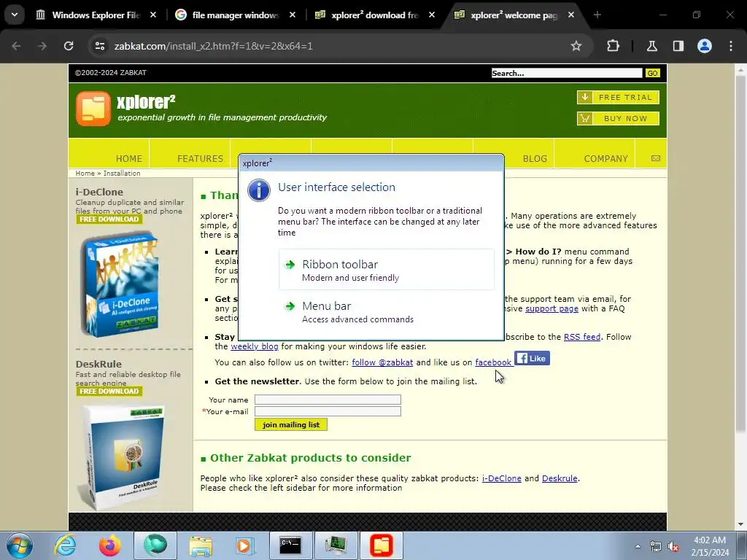Launch Internet Explorer from taskbar

65,545
